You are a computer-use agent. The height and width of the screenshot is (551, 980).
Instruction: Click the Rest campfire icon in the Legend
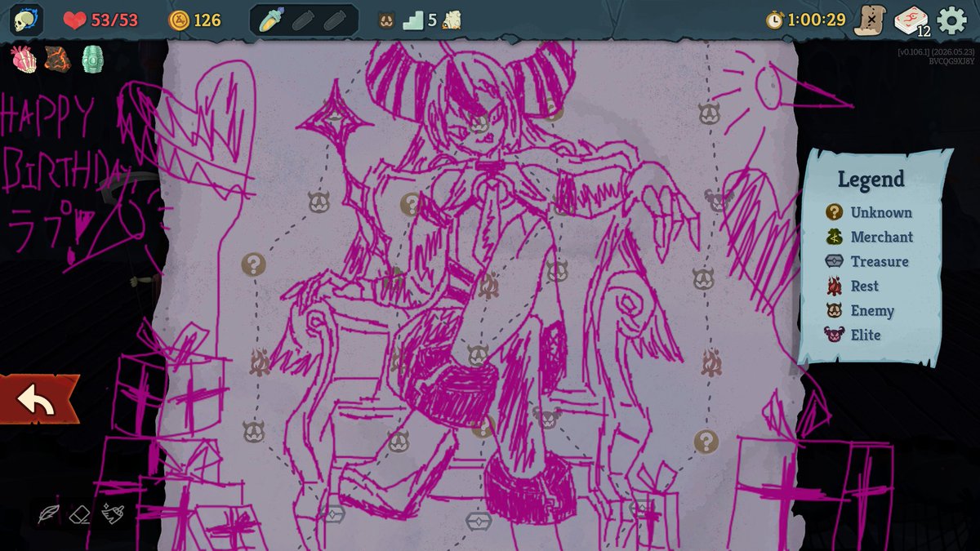[x=834, y=286]
